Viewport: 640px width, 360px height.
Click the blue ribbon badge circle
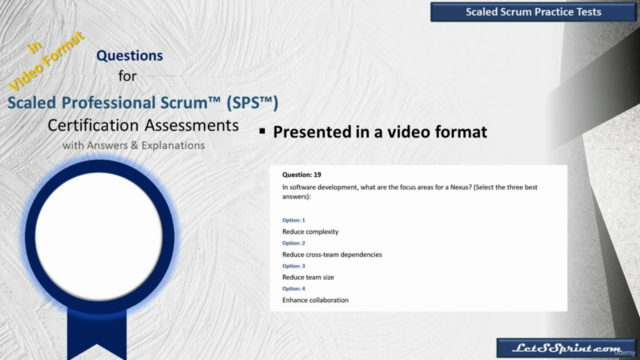tap(99, 237)
